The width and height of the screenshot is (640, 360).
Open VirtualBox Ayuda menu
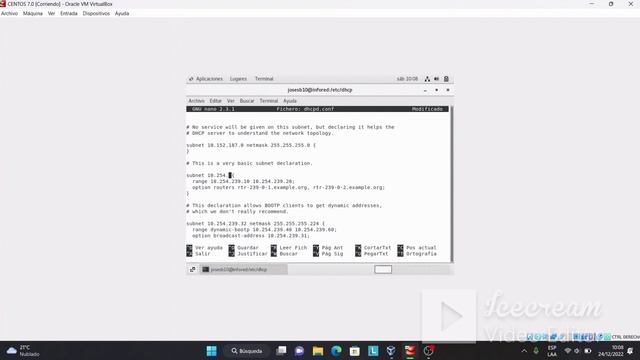pyautogui.click(x=122, y=13)
